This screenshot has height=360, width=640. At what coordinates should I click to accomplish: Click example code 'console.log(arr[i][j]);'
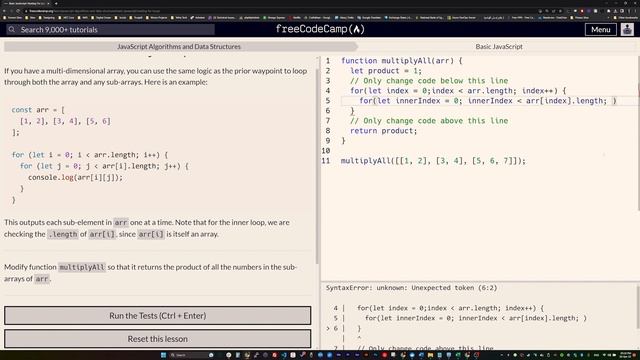(x=75, y=178)
